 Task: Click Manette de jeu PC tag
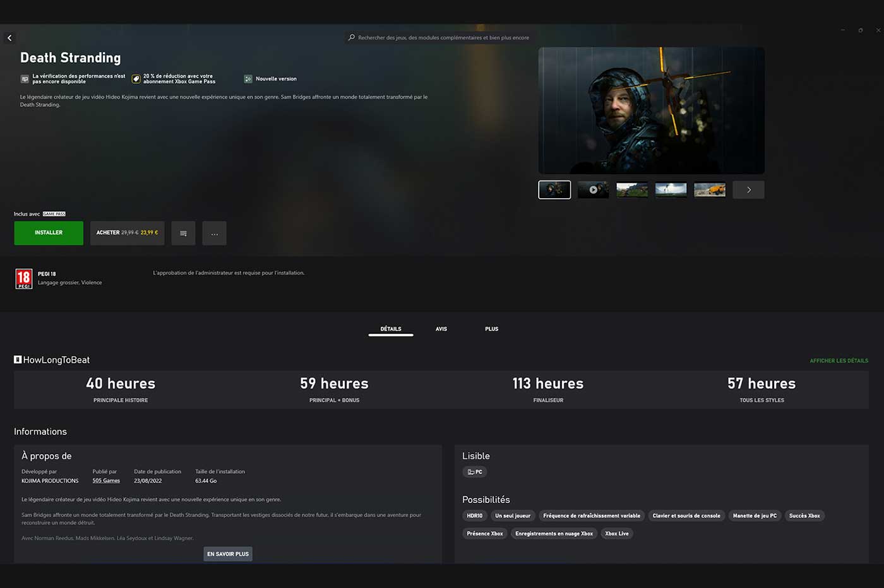[755, 515]
